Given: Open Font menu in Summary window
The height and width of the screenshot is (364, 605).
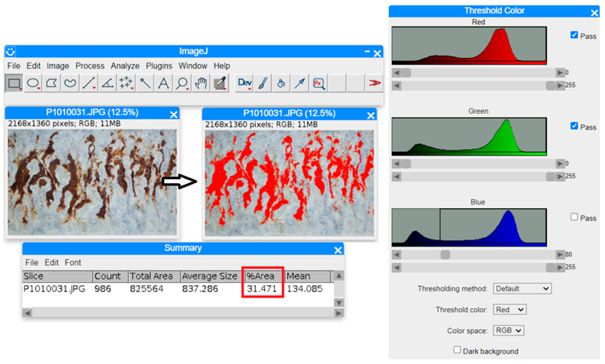Looking at the screenshot, I should tap(73, 262).
